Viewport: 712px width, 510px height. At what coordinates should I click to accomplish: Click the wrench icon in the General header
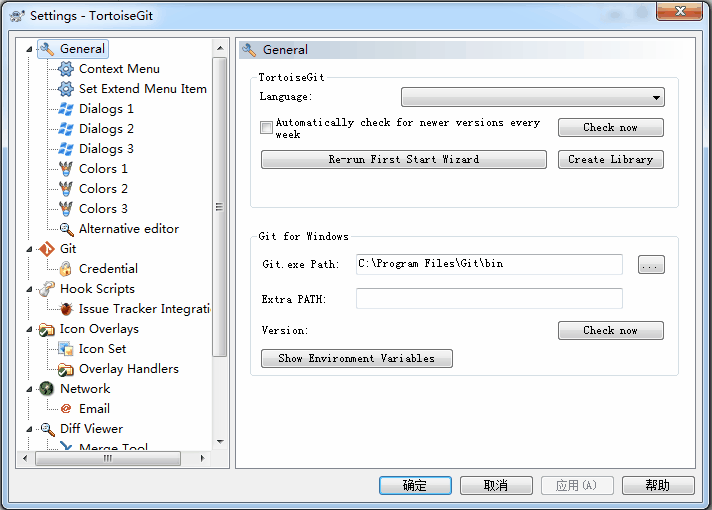(249, 50)
